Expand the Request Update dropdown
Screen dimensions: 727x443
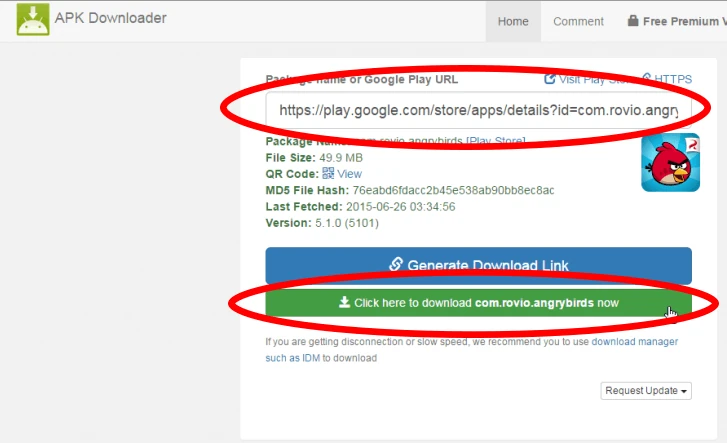click(646, 391)
